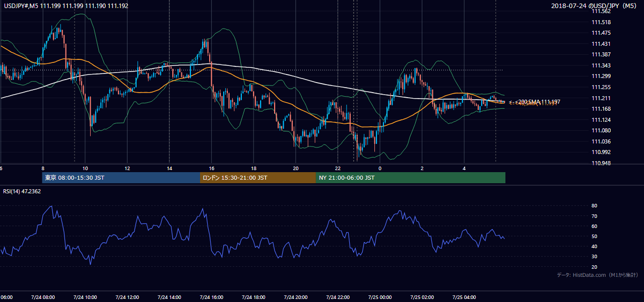644x302 pixels.
Task: Click the 7/24 08:00 bottom time label
Action: (43, 297)
